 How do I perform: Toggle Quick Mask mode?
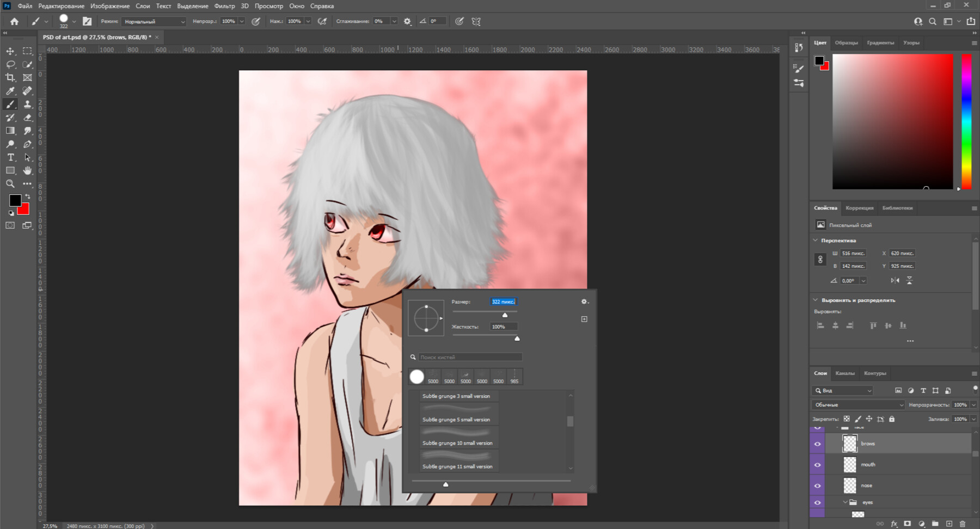click(10, 225)
